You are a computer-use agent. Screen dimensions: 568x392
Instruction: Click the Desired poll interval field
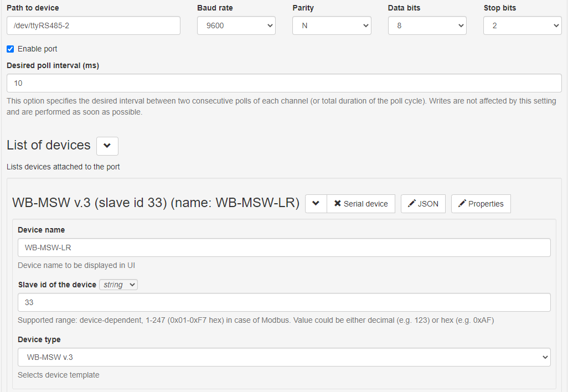point(284,83)
